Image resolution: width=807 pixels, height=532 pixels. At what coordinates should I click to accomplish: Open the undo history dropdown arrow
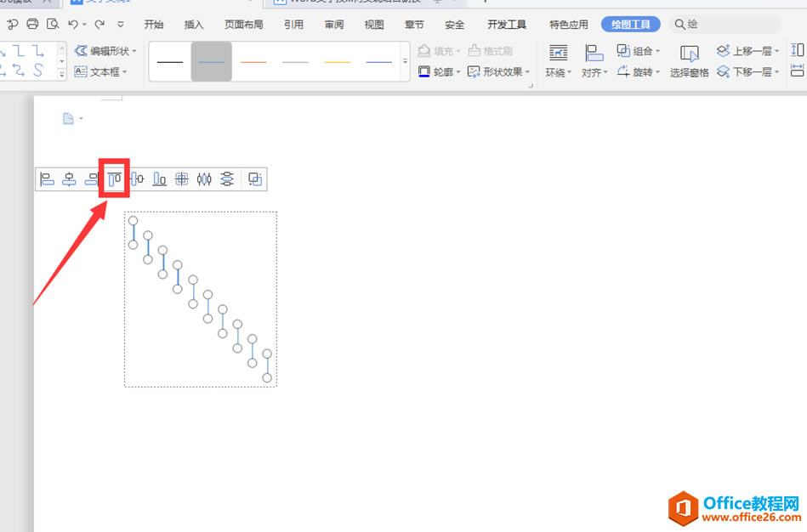tap(84, 24)
